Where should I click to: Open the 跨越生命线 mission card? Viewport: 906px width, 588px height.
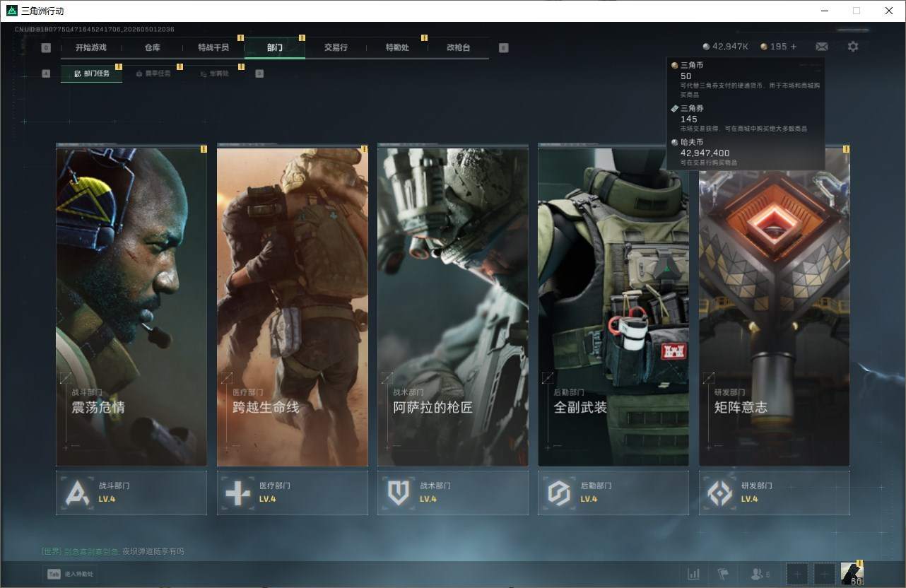click(x=293, y=305)
